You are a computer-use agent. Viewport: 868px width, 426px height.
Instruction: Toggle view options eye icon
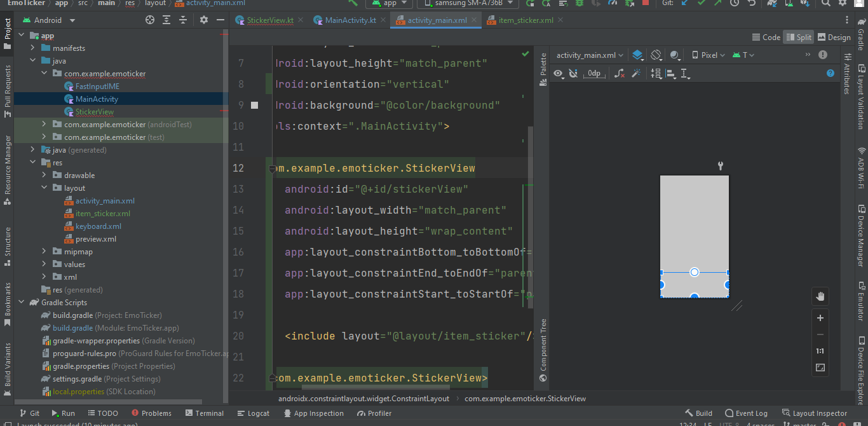point(559,74)
